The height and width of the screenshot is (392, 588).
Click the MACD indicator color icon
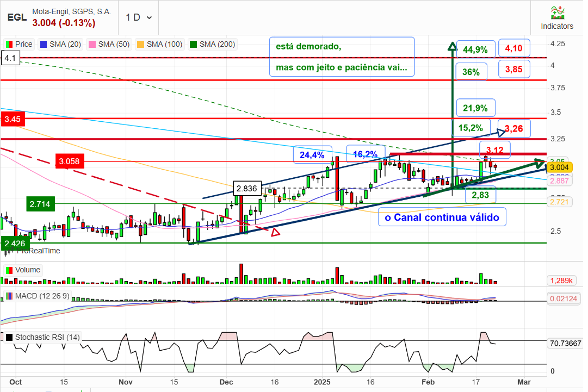pos(9,296)
